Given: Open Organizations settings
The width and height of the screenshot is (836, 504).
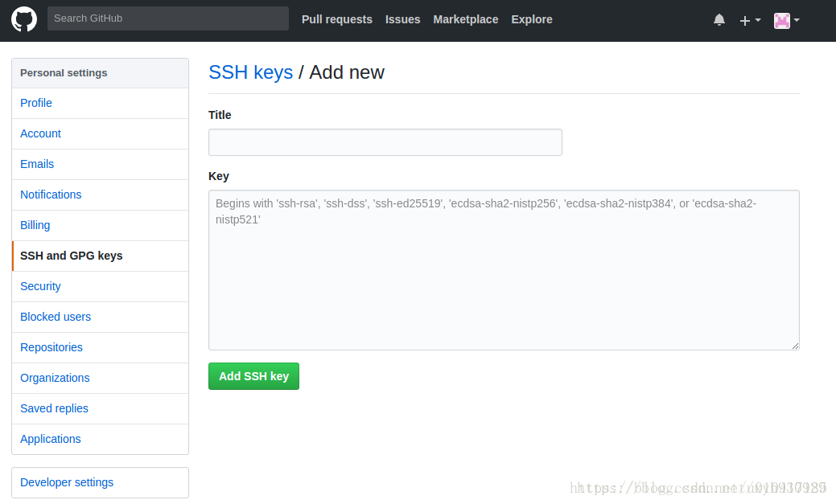Looking at the screenshot, I should tap(101, 378).
